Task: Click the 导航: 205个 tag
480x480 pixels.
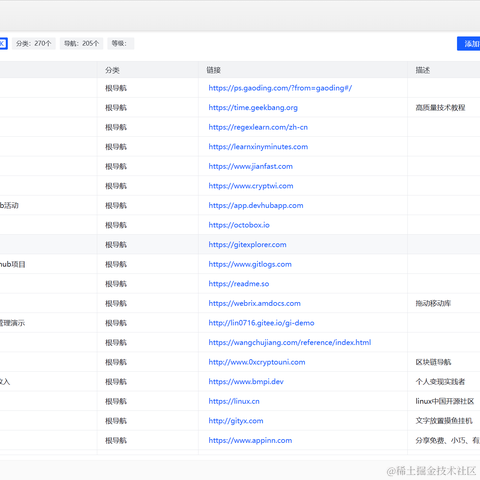Action: point(81,43)
